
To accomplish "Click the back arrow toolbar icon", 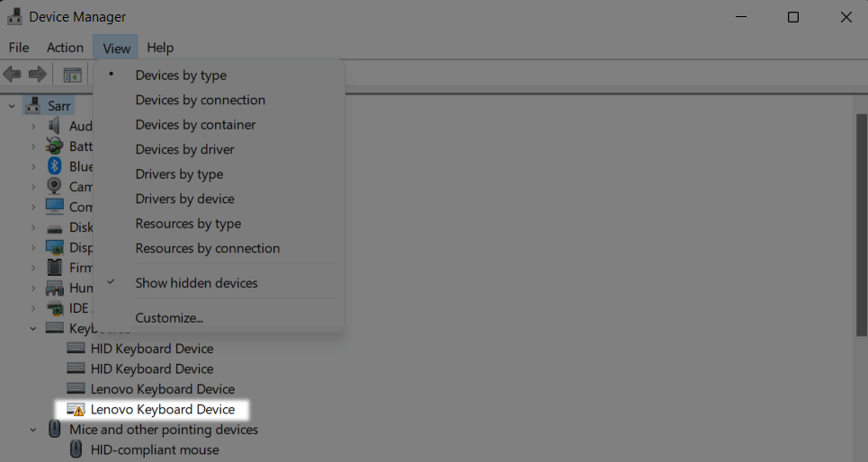I will [x=13, y=75].
